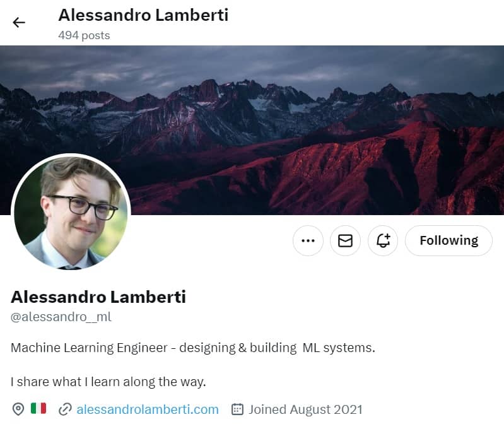Send a direct message via envelope icon
This screenshot has height=429, width=504.
345,240
